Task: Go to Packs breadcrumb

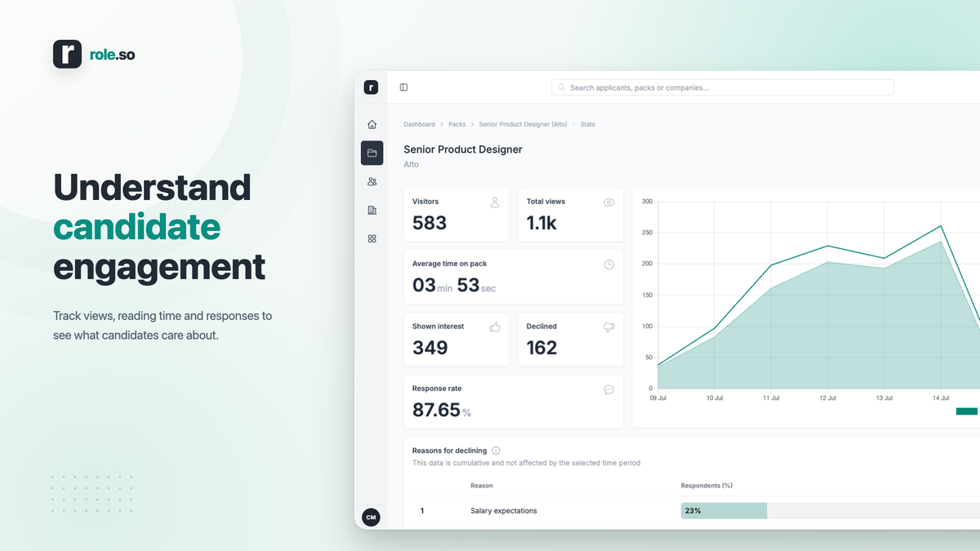Action: click(457, 125)
